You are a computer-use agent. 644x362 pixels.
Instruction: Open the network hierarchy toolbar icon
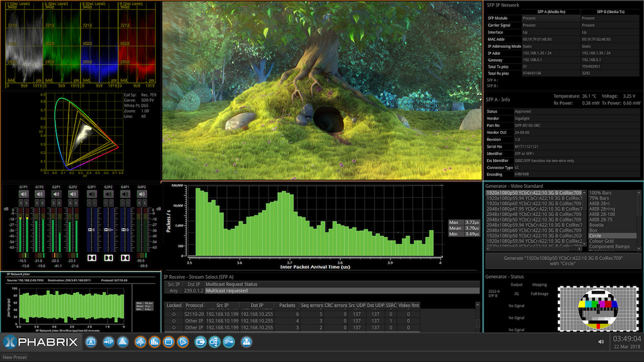247,342
